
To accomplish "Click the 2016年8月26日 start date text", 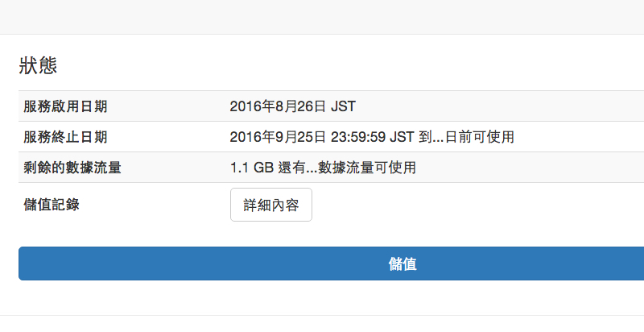I will click(x=279, y=106).
